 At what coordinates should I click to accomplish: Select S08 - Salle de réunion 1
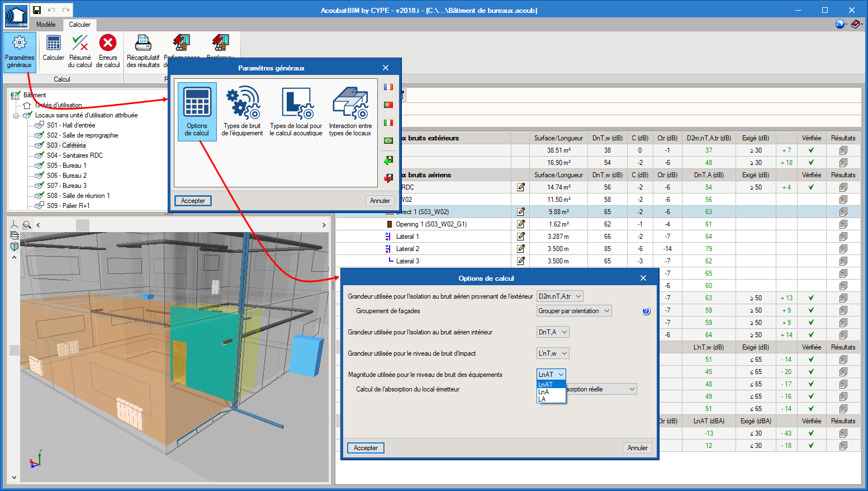tap(78, 196)
